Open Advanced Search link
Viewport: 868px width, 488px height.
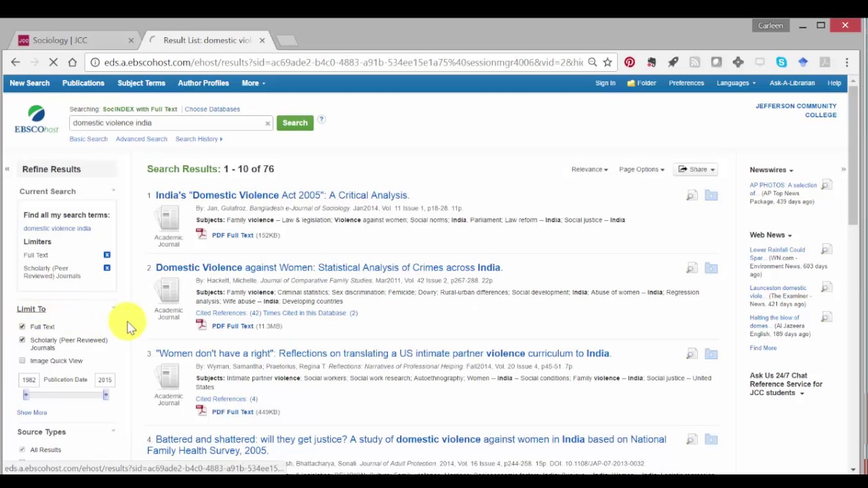(141, 139)
